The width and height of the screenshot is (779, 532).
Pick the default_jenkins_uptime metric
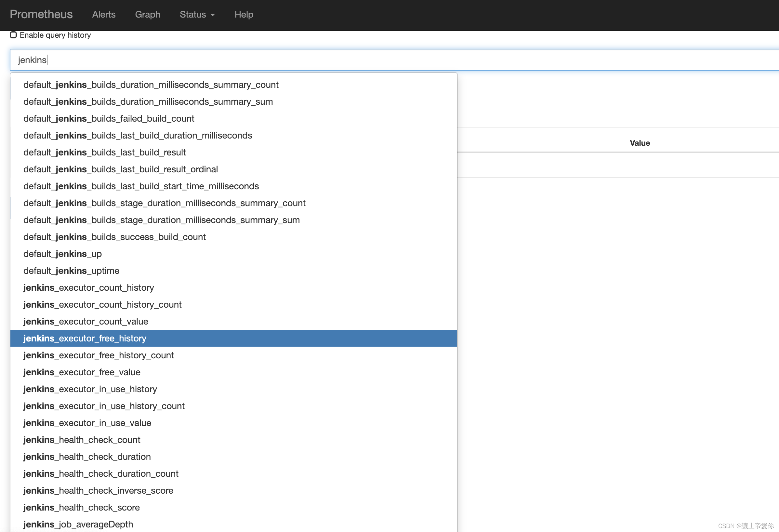click(234, 271)
